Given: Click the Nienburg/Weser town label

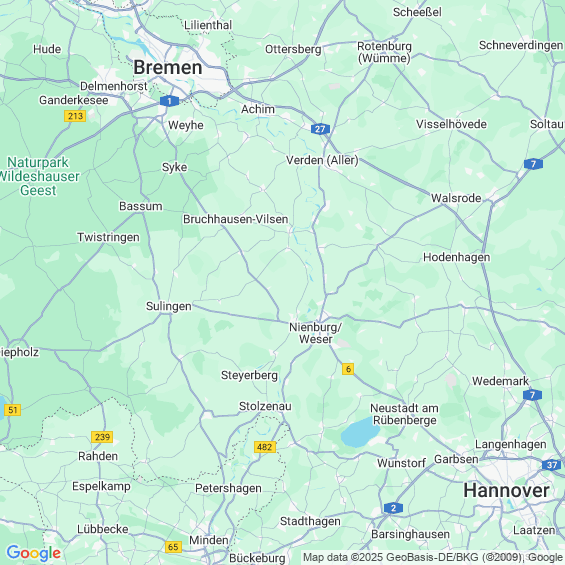Looking at the screenshot, I should [316, 333].
